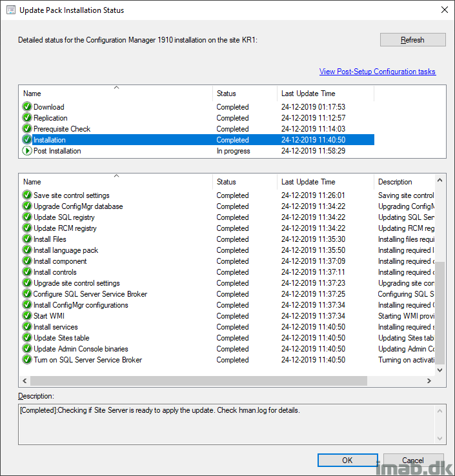The width and height of the screenshot is (455, 476).
Task: Click the scroll down arrow of the lower list
Action: 440,370
